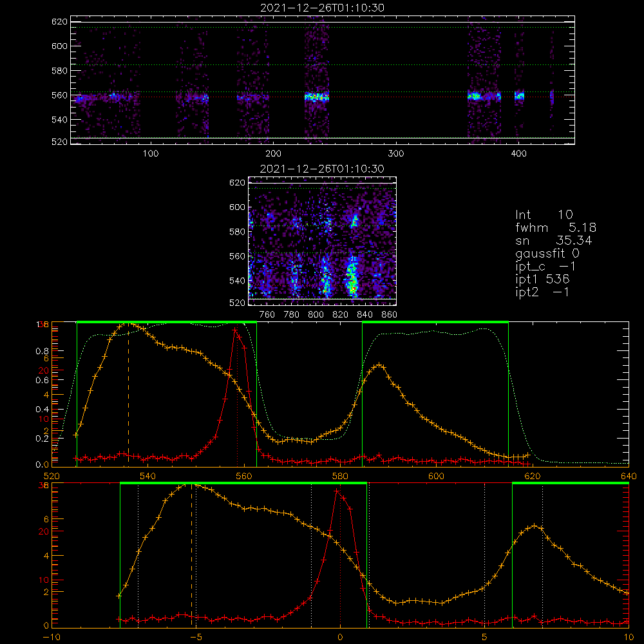
Task: Click the 0.8 y-axis label of upper profile plot
Action: (43, 351)
